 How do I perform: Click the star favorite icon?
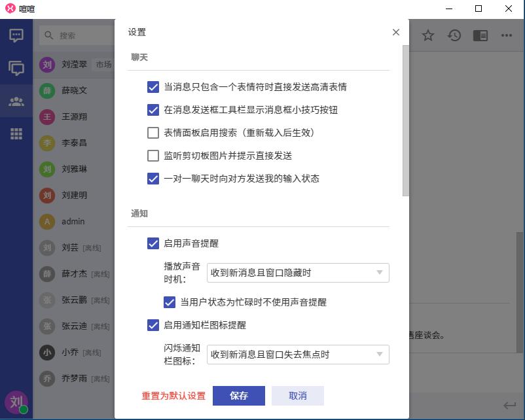point(428,35)
